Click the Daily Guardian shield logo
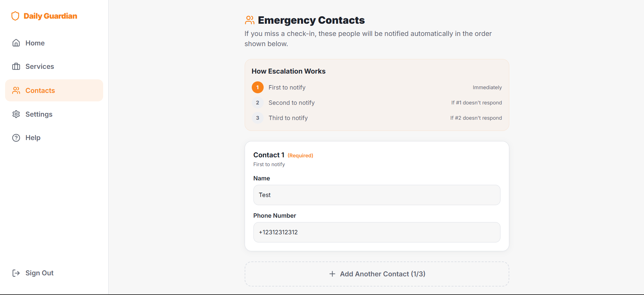This screenshot has height=295, width=644. coord(15,16)
